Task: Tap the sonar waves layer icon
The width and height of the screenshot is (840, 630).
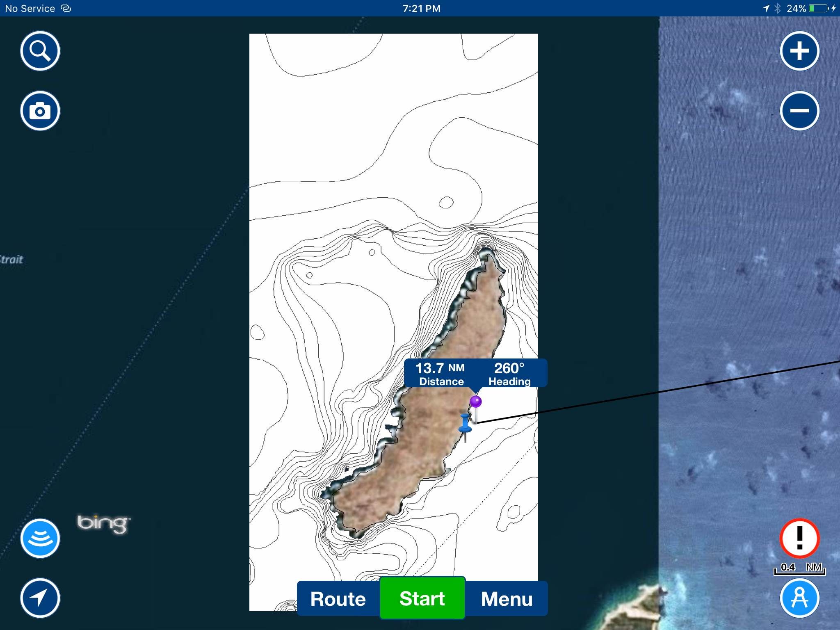Action: click(40, 538)
